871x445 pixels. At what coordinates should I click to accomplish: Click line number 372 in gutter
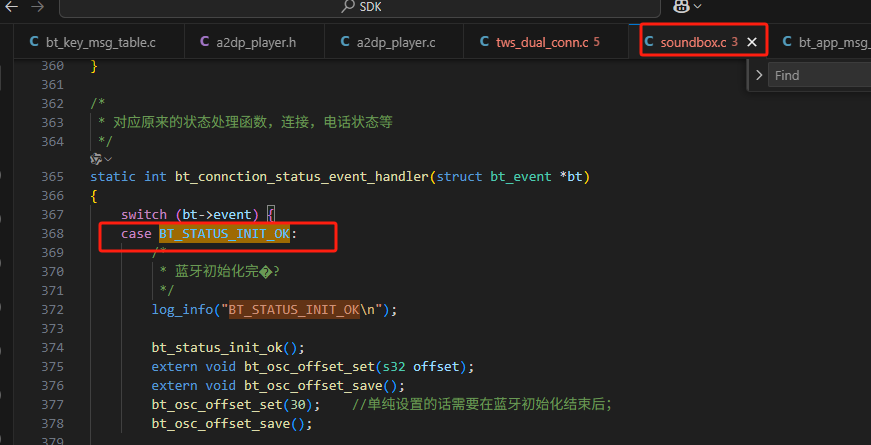coord(52,309)
